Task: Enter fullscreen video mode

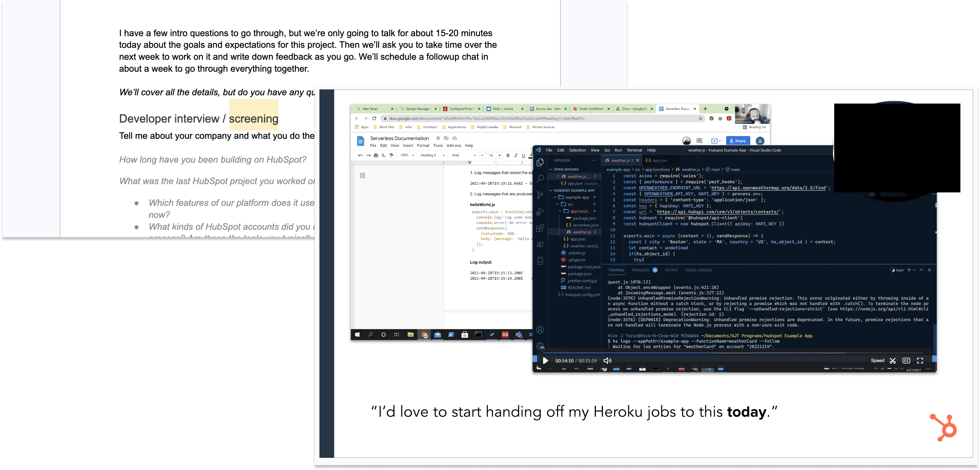Action: [x=920, y=361]
